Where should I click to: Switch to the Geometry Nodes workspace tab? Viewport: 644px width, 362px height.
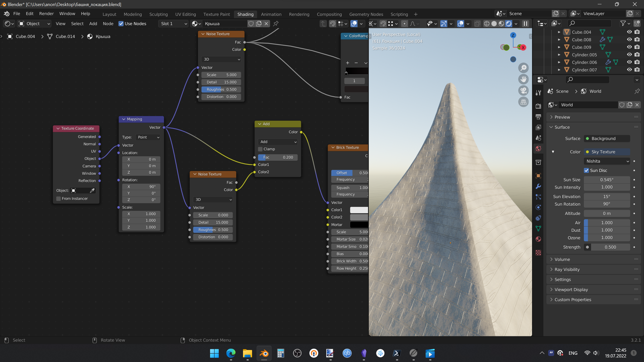point(366,14)
